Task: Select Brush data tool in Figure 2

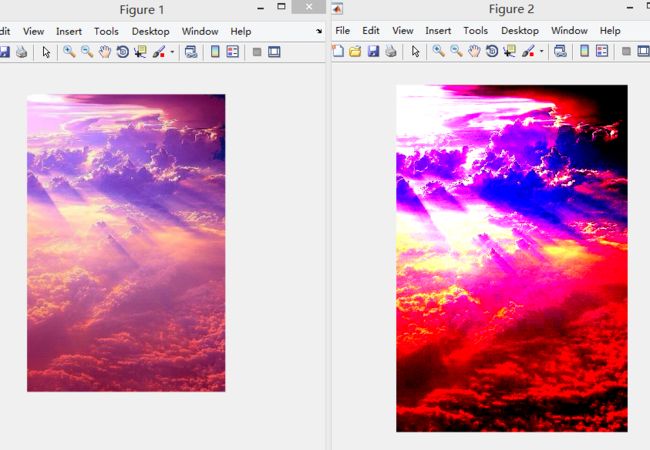Action: tap(528, 51)
